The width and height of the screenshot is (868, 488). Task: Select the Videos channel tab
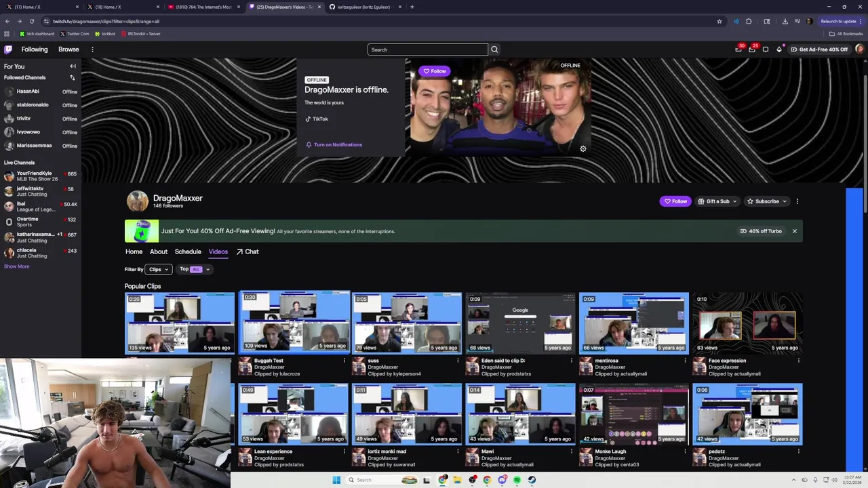coord(218,251)
